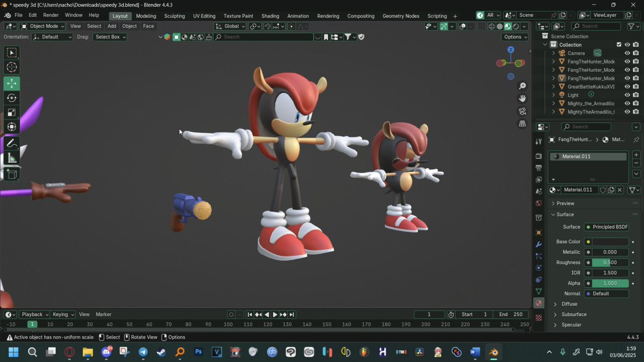Pick the Annotate pencil tool

[12, 143]
